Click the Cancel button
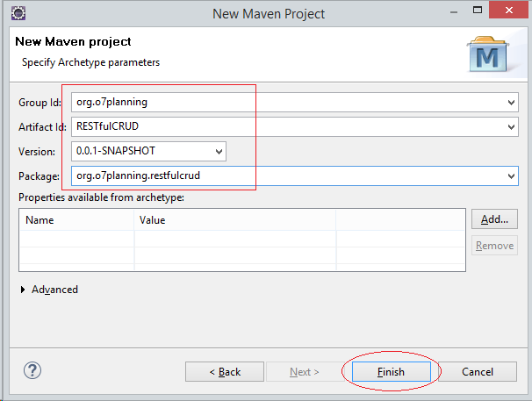Screen dimensions: 532x401 478,372
